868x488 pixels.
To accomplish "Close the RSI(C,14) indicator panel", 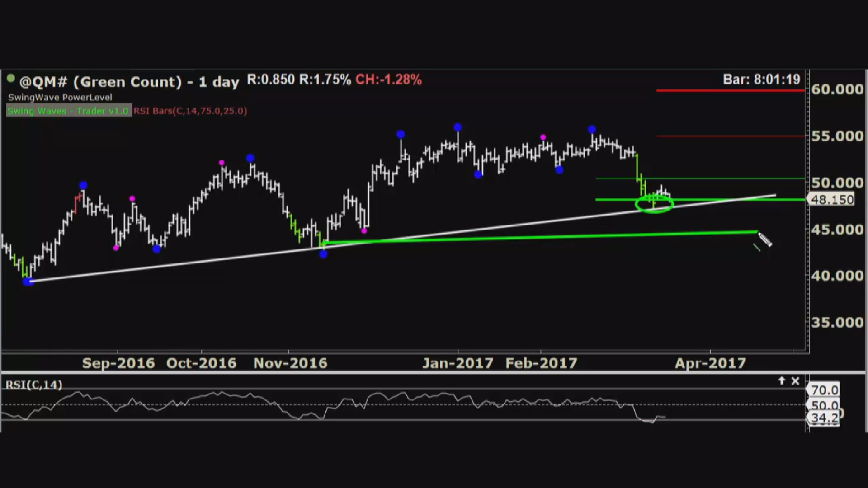I will pos(796,381).
